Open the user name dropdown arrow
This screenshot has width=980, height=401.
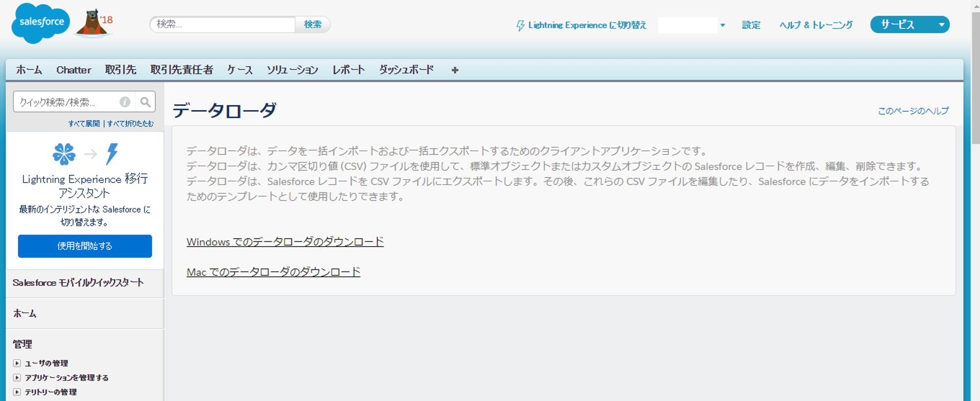(x=722, y=25)
